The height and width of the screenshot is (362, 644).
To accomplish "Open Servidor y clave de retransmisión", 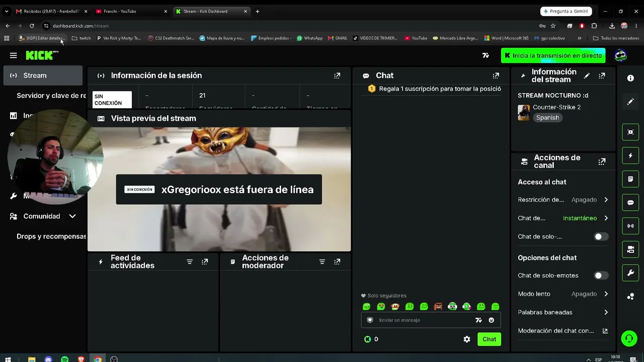I will tap(51, 96).
